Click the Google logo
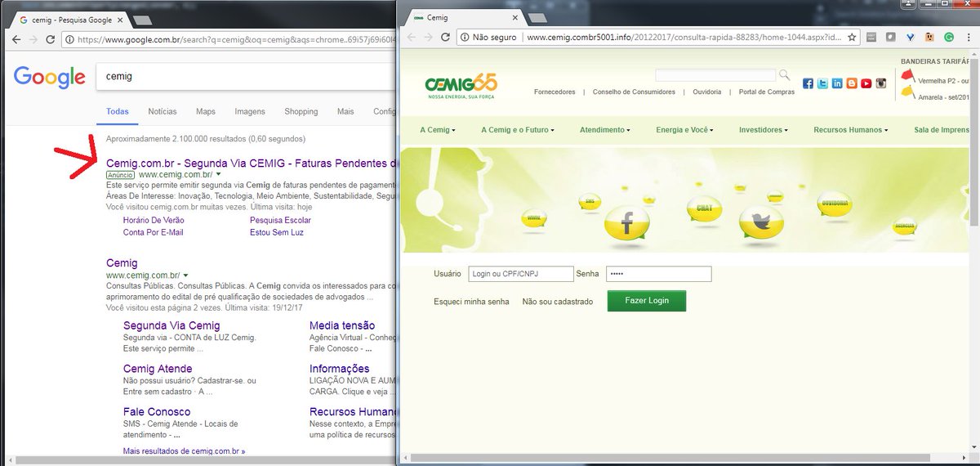The width and height of the screenshot is (980, 466). [50, 77]
